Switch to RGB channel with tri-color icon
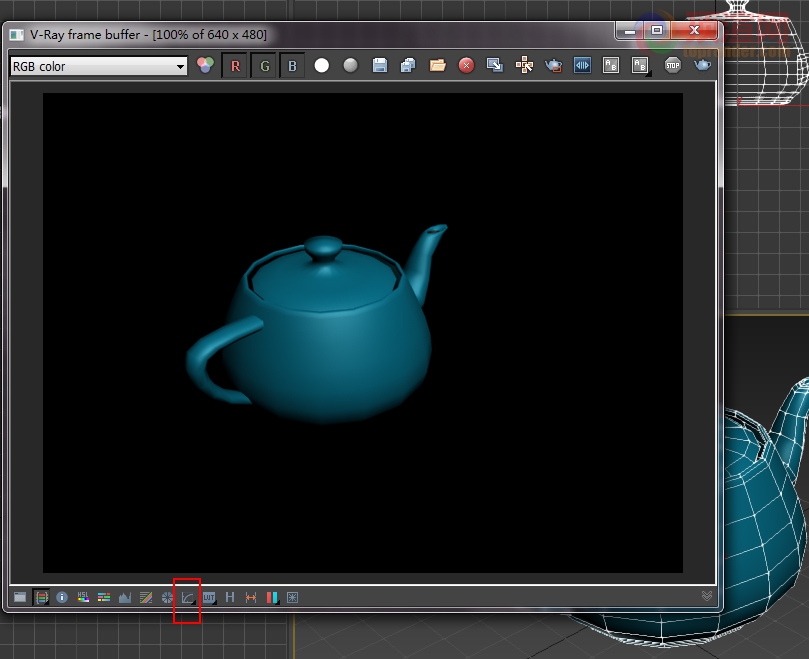The height and width of the screenshot is (659, 809). 205,66
